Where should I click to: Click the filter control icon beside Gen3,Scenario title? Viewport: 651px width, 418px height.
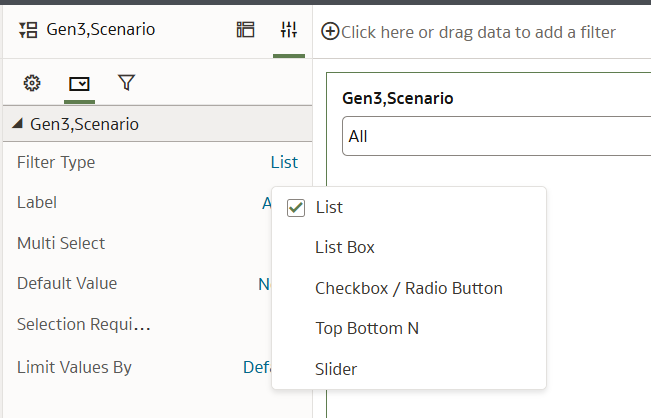(x=28, y=30)
